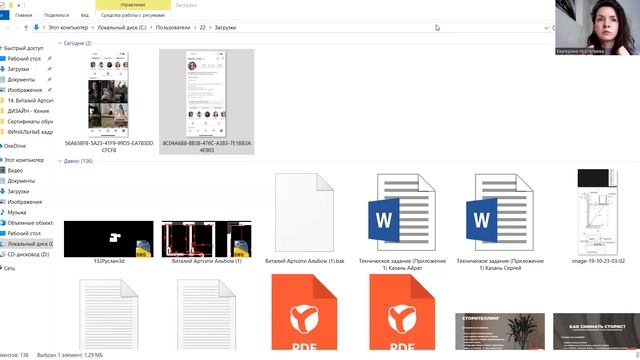Collapse the Сегодня (2) group
Viewport: 640px width, 360px height.
pyautogui.click(x=60, y=43)
